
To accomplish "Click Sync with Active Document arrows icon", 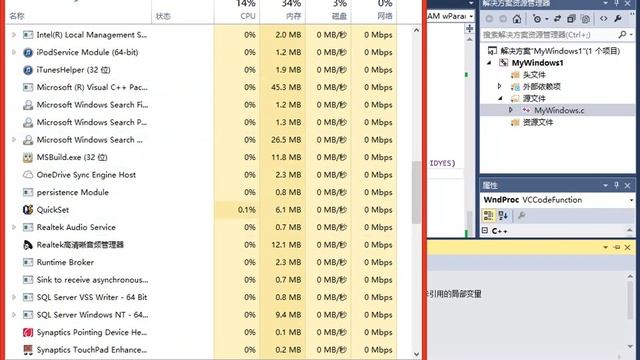I will (557, 19).
